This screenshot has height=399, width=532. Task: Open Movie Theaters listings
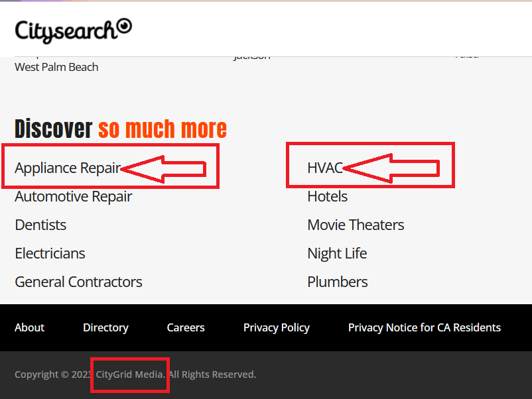pyautogui.click(x=356, y=225)
